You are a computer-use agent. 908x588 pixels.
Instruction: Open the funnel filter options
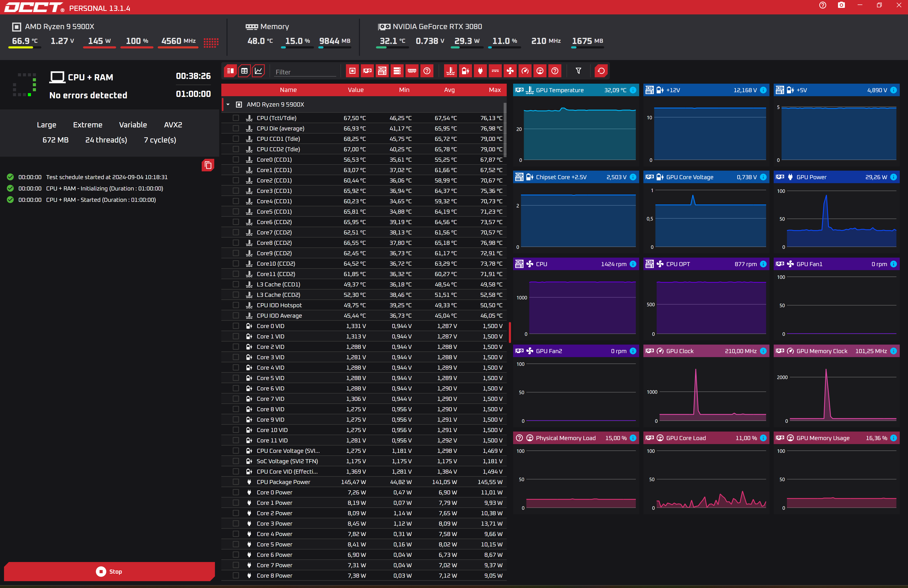pyautogui.click(x=578, y=71)
